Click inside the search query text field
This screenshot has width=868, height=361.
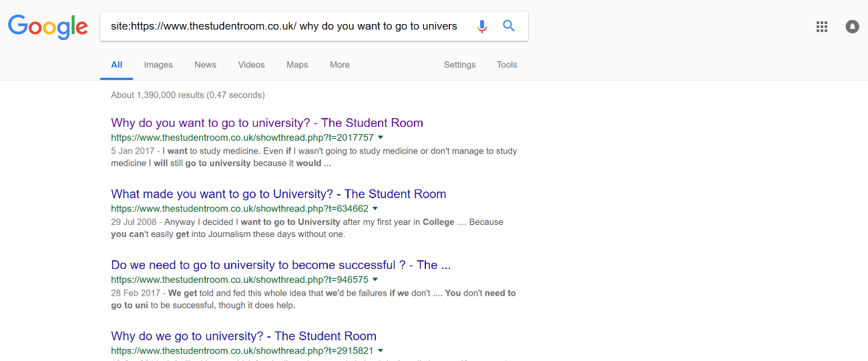[x=284, y=26]
